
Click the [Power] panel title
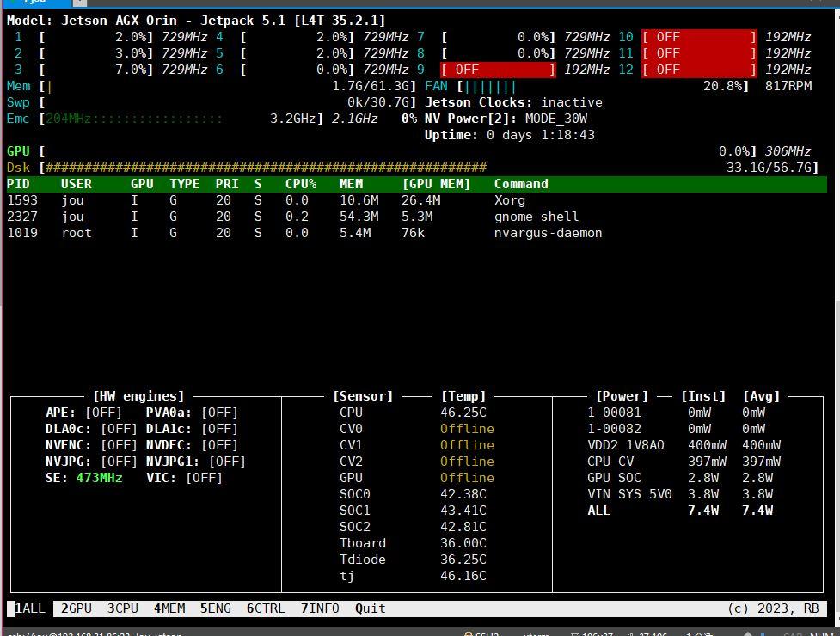click(x=622, y=396)
